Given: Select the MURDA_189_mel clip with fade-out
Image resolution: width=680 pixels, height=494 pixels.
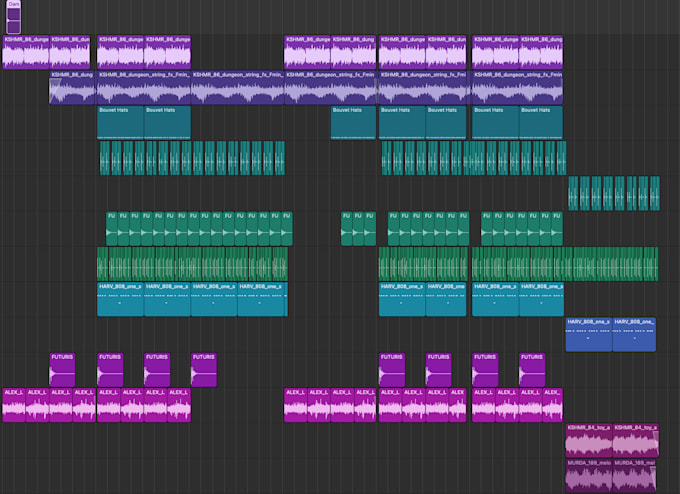Looking at the screenshot, I should pos(634,475).
